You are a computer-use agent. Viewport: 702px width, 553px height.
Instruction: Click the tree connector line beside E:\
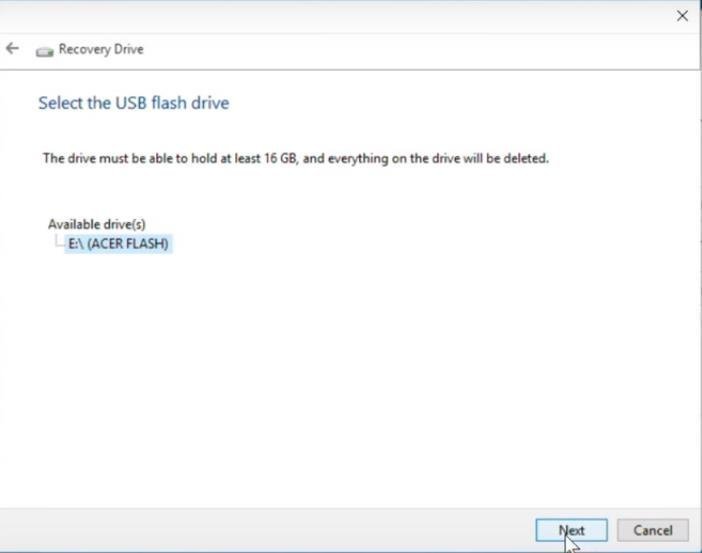point(58,241)
